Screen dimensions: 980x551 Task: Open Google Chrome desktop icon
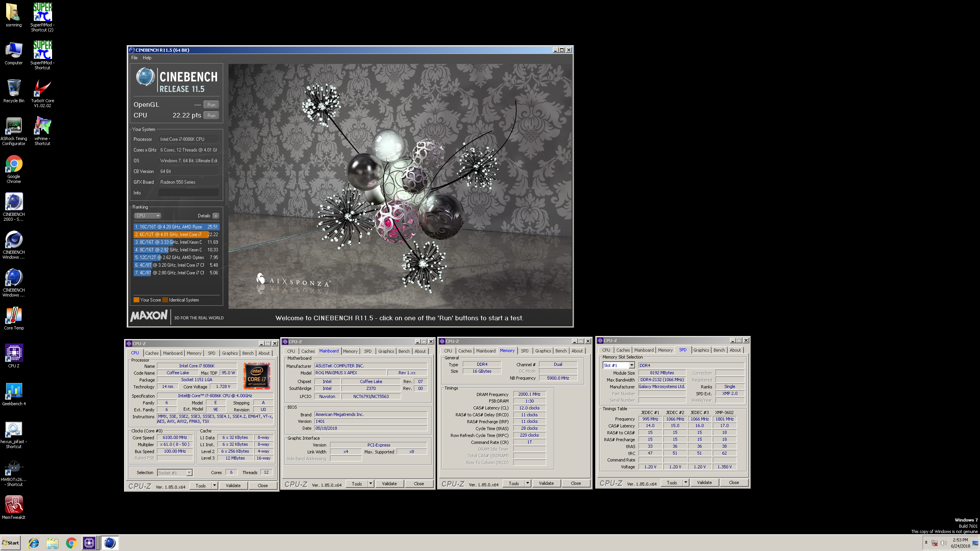pos(13,169)
